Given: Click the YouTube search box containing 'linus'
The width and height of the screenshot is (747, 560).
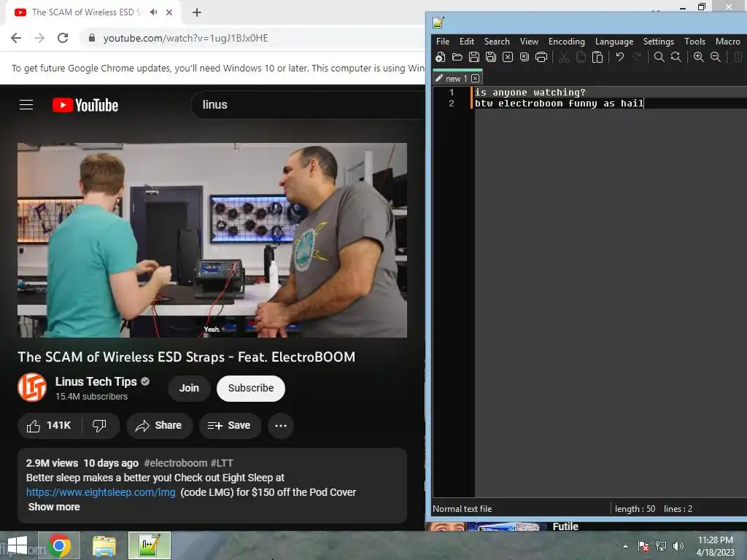Looking at the screenshot, I should tap(309, 105).
